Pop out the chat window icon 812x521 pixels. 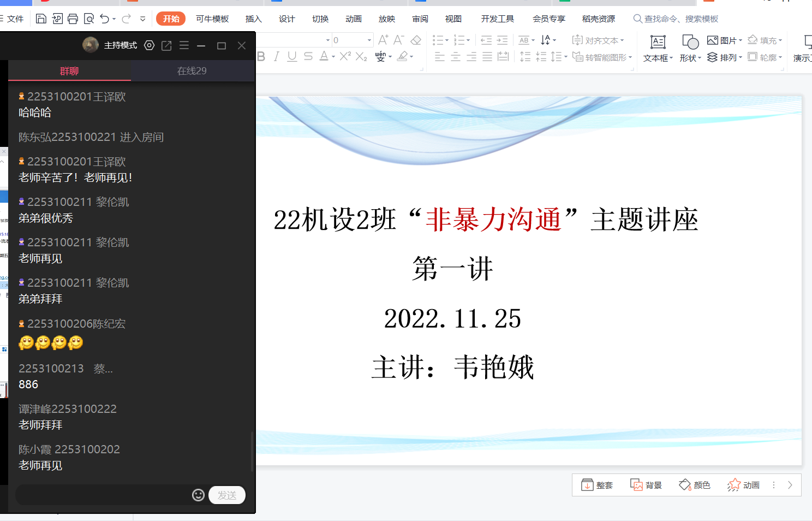click(x=166, y=45)
